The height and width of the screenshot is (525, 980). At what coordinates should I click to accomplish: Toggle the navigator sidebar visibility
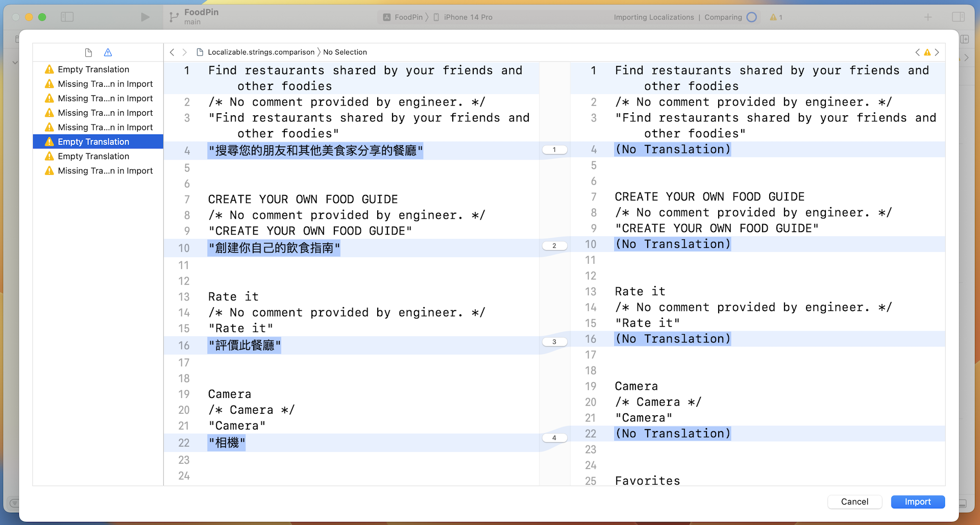(x=67, y=17)
